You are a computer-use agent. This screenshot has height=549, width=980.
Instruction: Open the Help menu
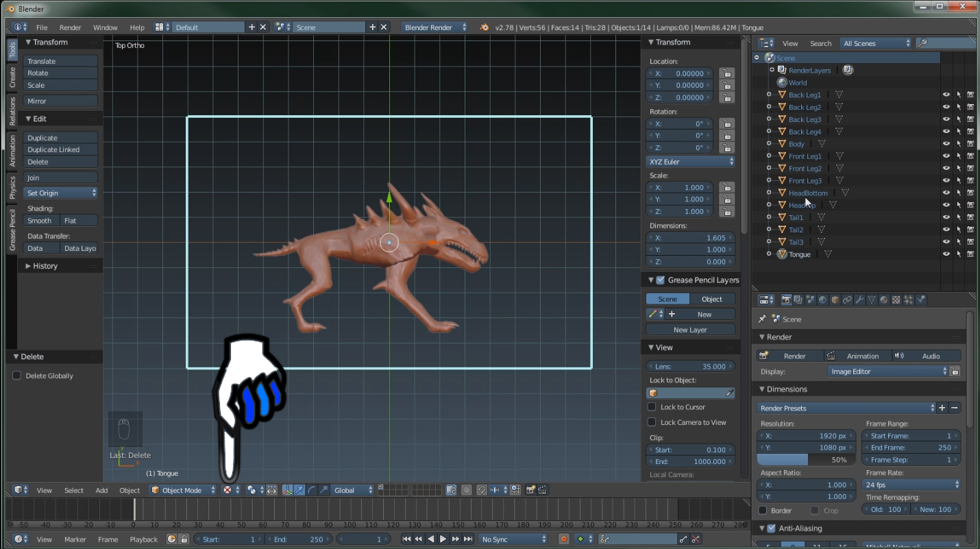[x=137, y=27]
